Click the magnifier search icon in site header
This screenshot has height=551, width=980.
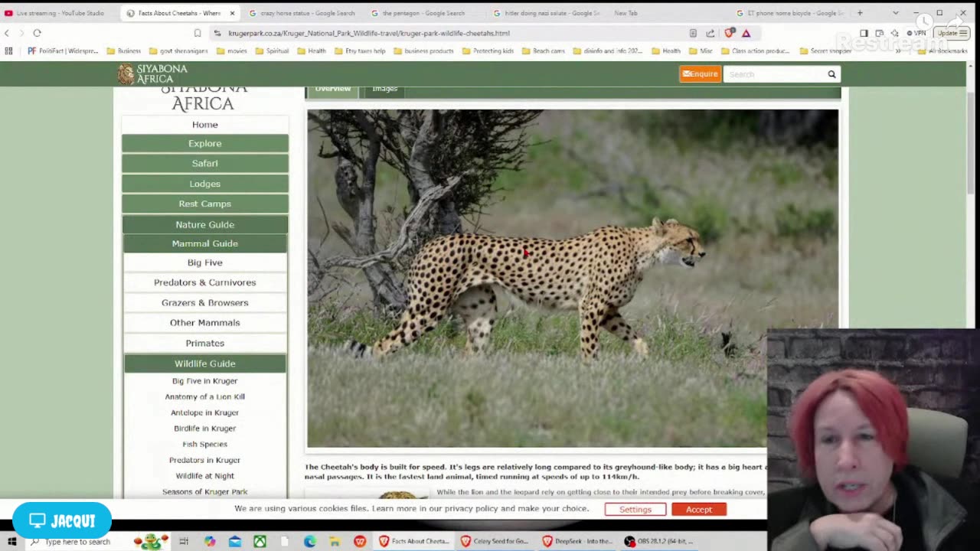[831, 74]
